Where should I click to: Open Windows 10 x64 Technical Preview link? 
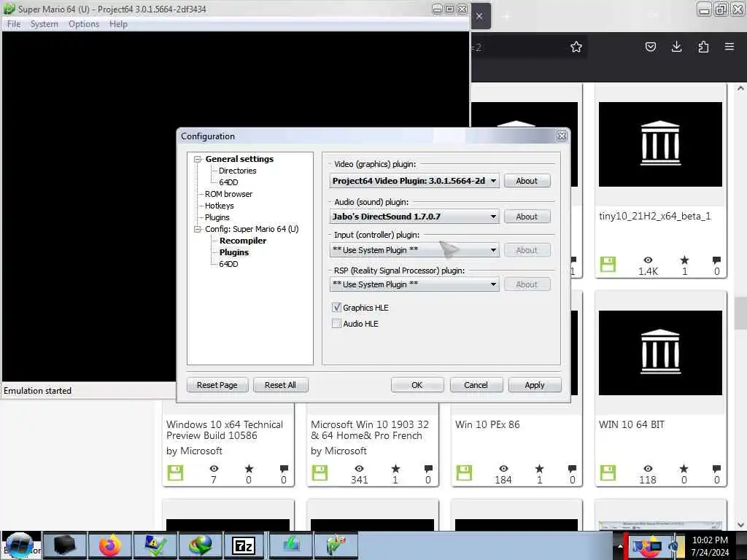[x=225, y=430]
